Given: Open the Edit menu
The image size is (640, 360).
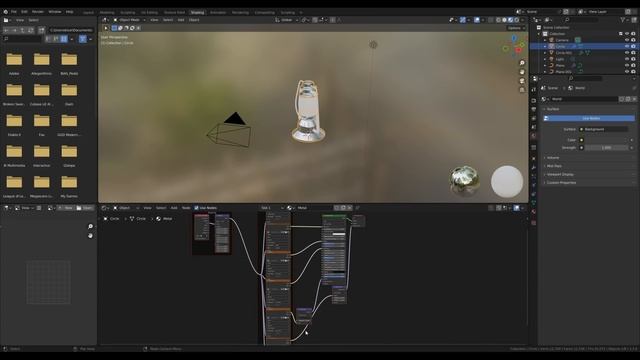Looking at the screenshot, I should pyautogui.click(x=24, y=12).
